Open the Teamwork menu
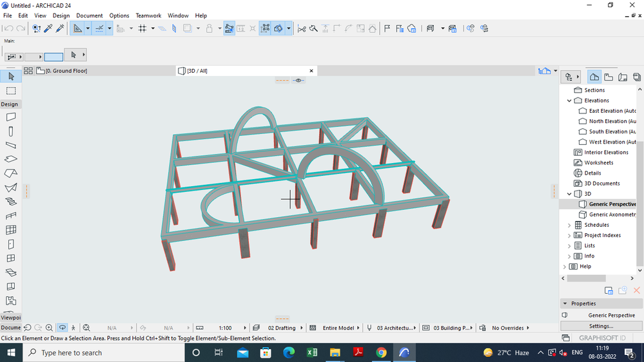 [148, 15]
